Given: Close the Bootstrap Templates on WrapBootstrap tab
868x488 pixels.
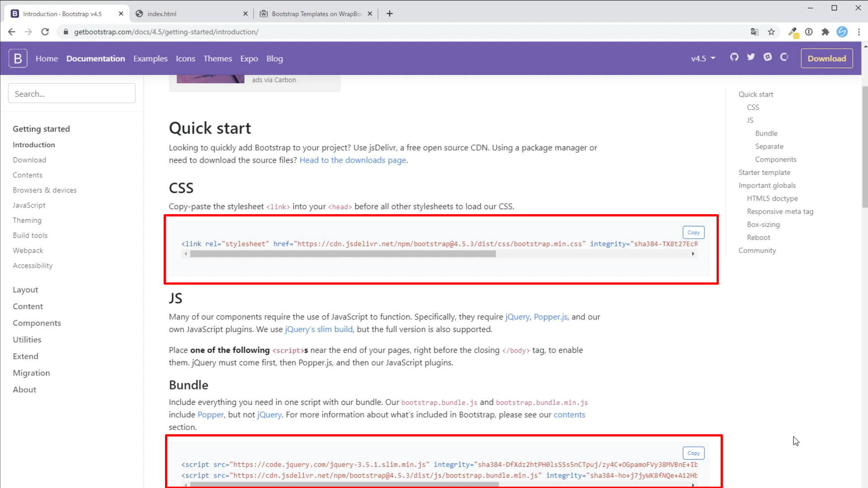Looking at the screenshot, I should click(x=370, y=14).
